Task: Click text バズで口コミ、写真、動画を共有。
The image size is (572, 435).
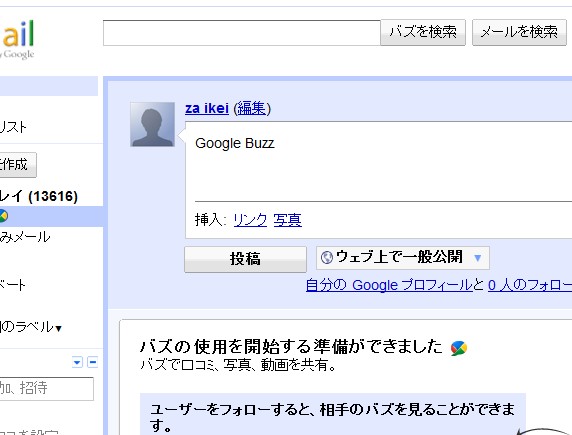Action: (x=238, y=365)
